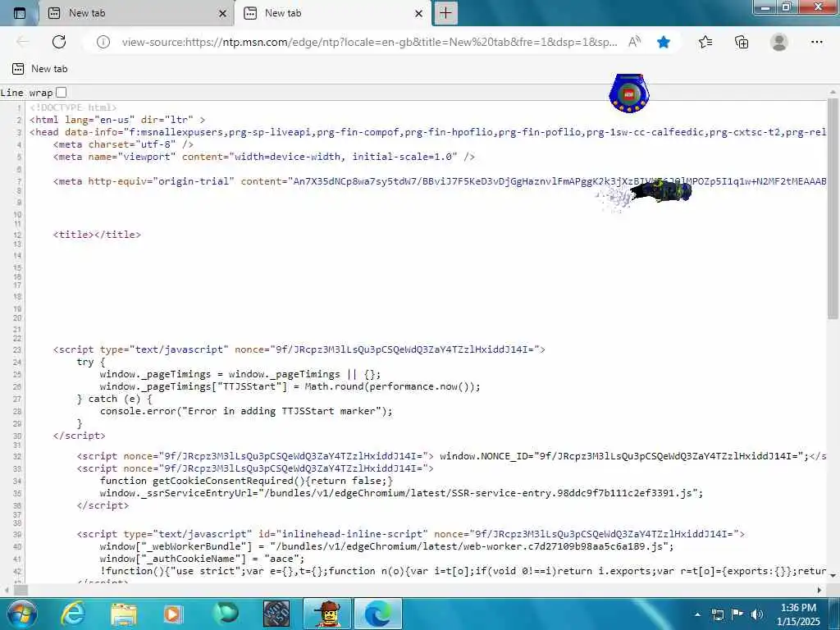Click the 'meta name="viewport"' line

coord(263,157)
